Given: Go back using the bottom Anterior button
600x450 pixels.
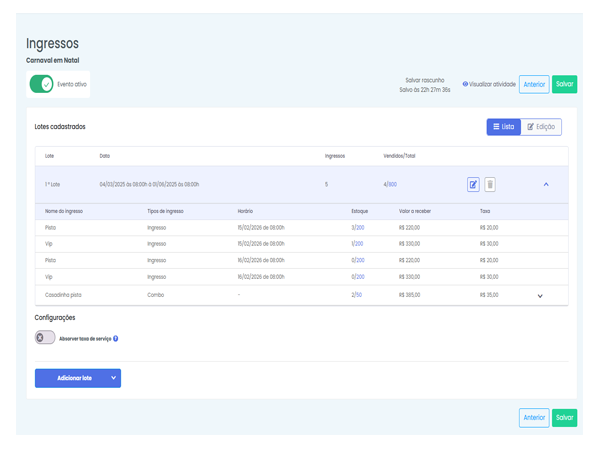Looking at the screenshot, I should 534,417.
